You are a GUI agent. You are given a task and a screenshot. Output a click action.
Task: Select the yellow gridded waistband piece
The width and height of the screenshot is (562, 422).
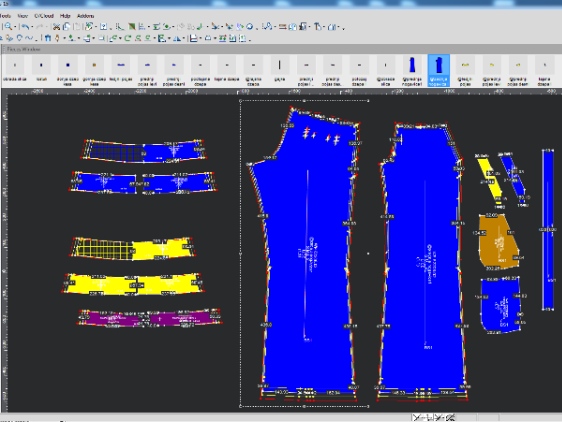click(133, 248)
